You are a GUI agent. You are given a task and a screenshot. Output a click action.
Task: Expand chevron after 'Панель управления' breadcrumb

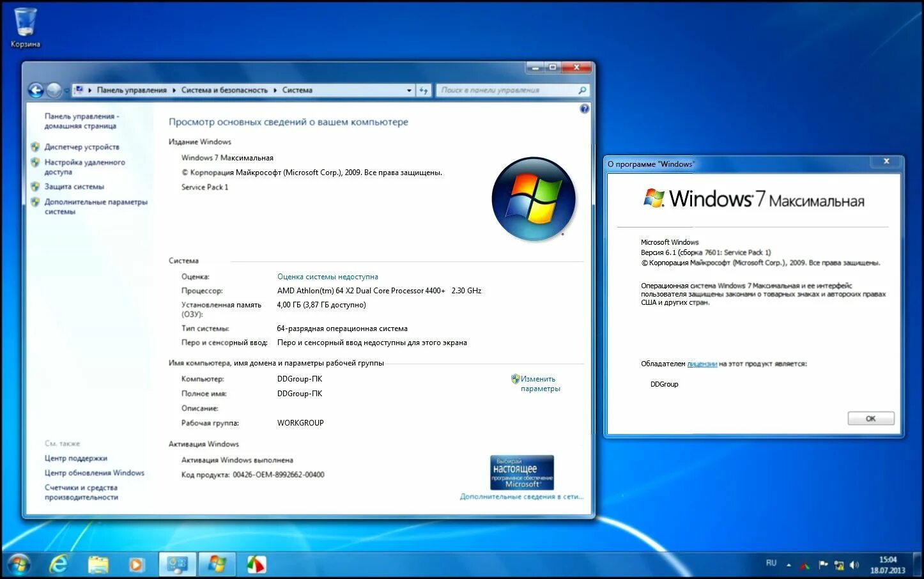[174, 90]
